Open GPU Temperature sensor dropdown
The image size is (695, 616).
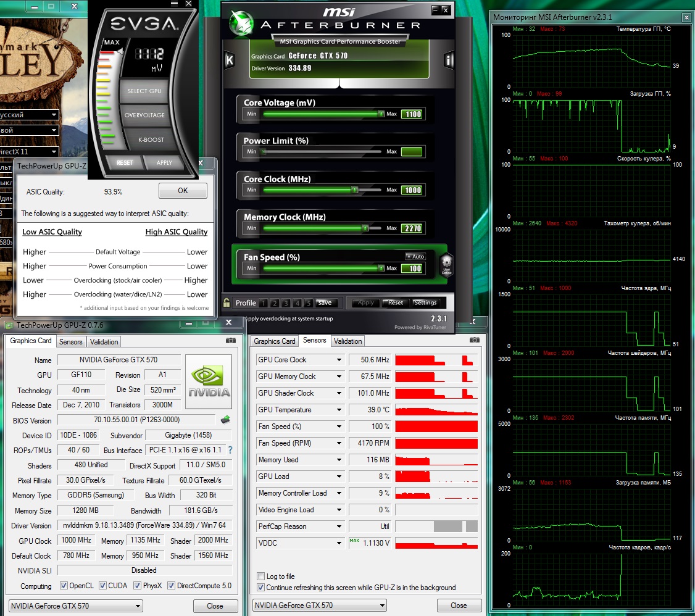tap(339, 410)
